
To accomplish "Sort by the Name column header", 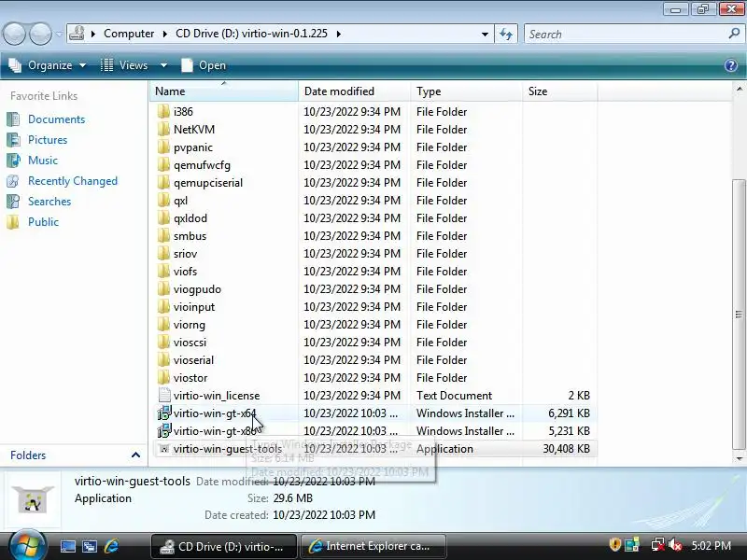I will pyautogui.click(x=224, y=91).
